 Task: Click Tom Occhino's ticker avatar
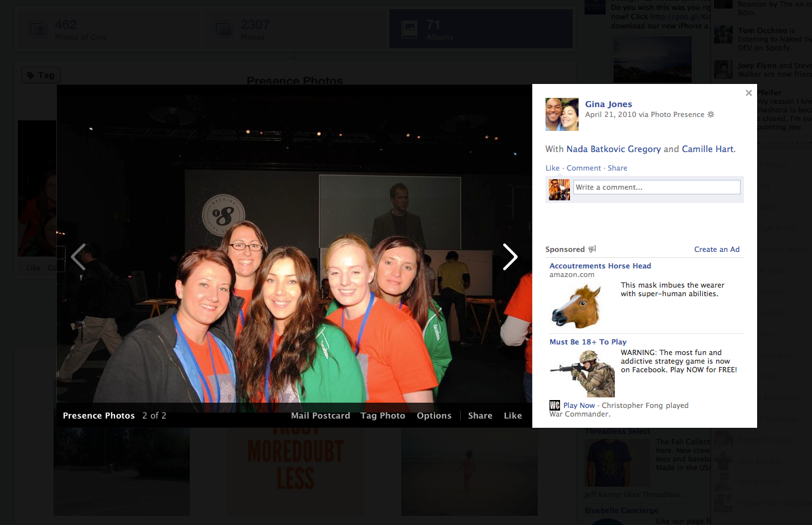coord(724,34)
